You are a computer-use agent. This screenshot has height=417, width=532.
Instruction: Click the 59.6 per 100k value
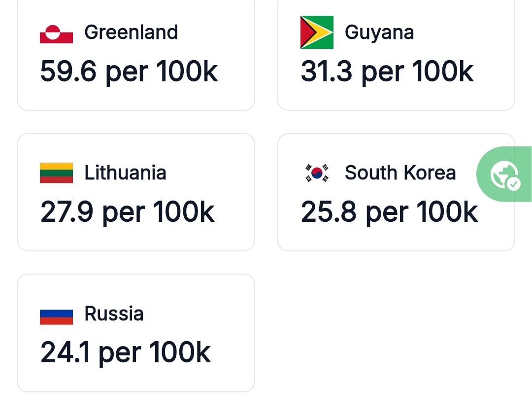pyautogui.click(x=129, y=71)
